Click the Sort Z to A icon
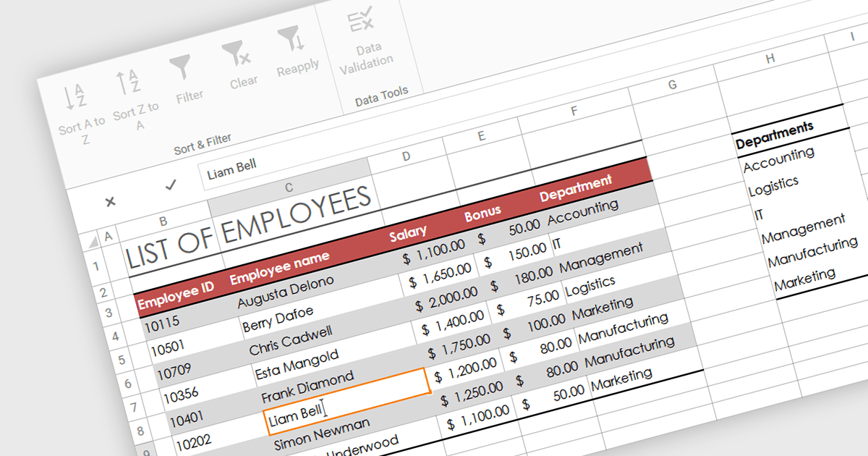The image size is (868, 456). [128, 83]
